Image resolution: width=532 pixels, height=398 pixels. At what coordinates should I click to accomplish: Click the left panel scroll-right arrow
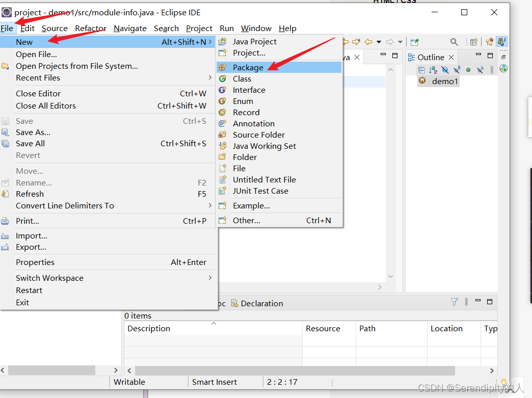(x=116, y=370)
